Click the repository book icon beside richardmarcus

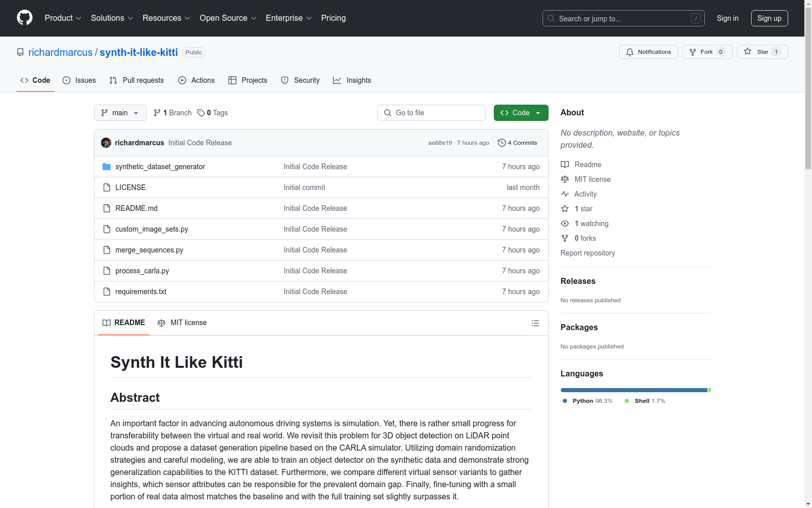pos(20,52)
